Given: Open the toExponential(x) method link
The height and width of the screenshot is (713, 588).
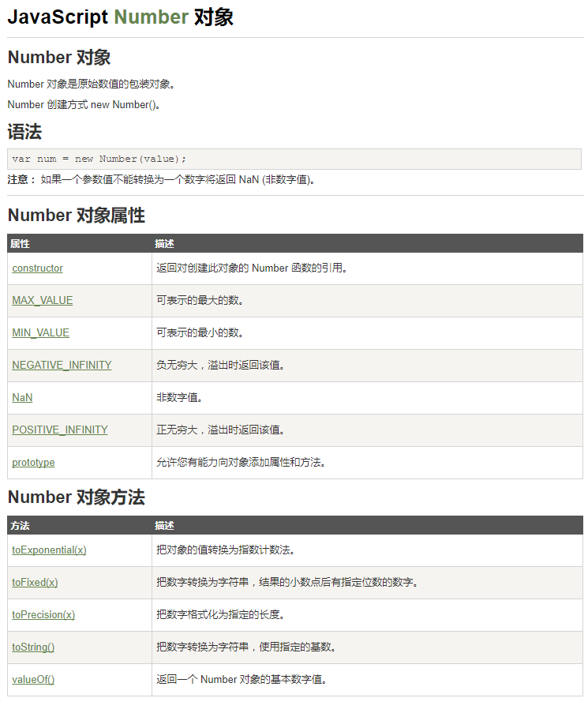Looking at the screenshot, I should pos(49,550).
